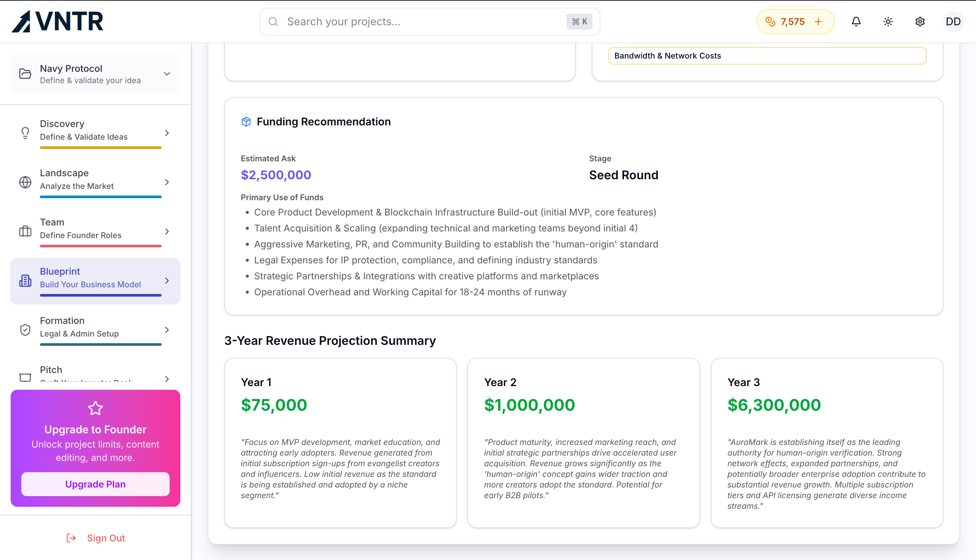Click the Funding Recommendation cube icon
The width and height of the screenshot is (976, 560).
tap(246, 121)
